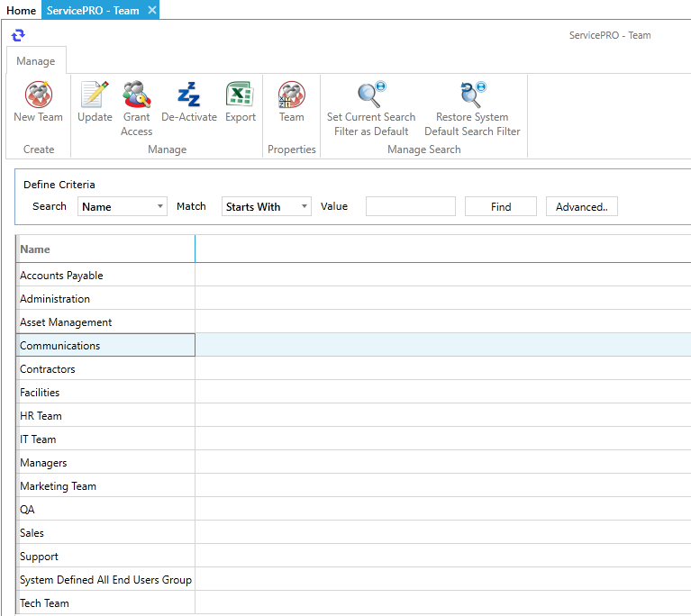Close the ServicePRO - Team tab
The height and width of the screenshot is (616, 691).
click(152, 10)
